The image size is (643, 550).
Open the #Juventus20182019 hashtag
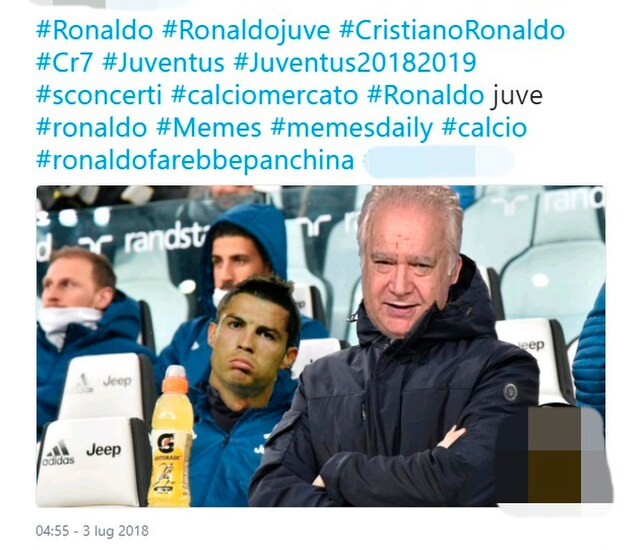(355, 62)
